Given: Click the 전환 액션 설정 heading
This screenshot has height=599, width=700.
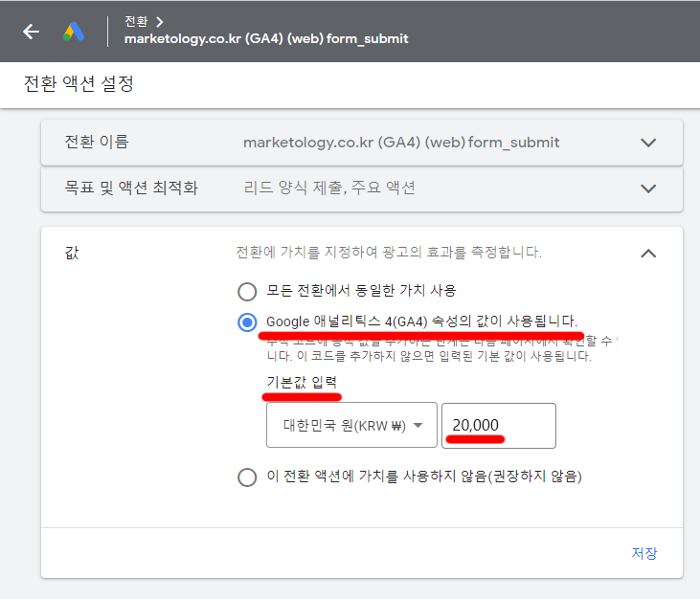Looking at the screenshot, I should point(79,83).
